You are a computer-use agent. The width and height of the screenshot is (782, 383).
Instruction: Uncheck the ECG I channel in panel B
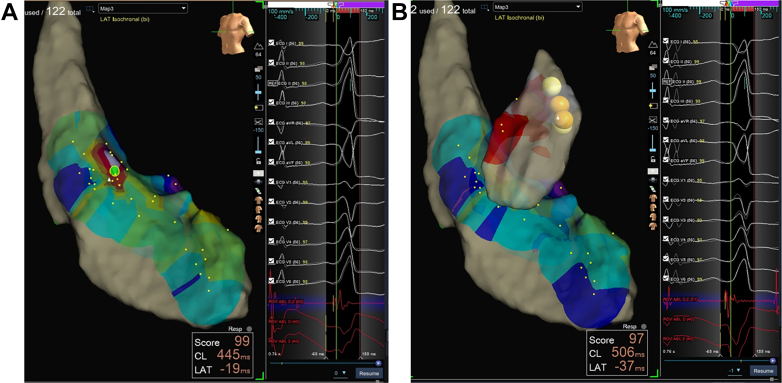(x=666, y=41)
